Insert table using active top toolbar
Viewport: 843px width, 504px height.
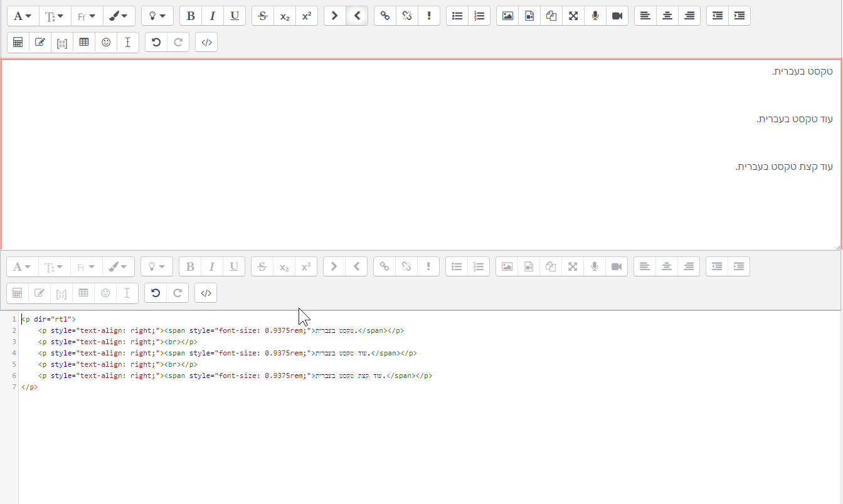click(84, 42)
